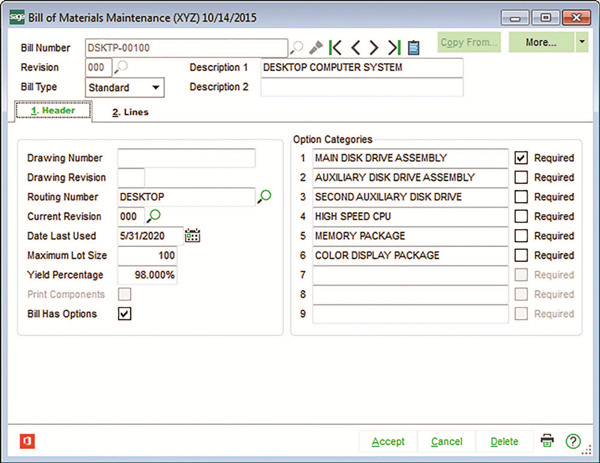
Task: Click the Routing Number field
Action: pos(186,197)
